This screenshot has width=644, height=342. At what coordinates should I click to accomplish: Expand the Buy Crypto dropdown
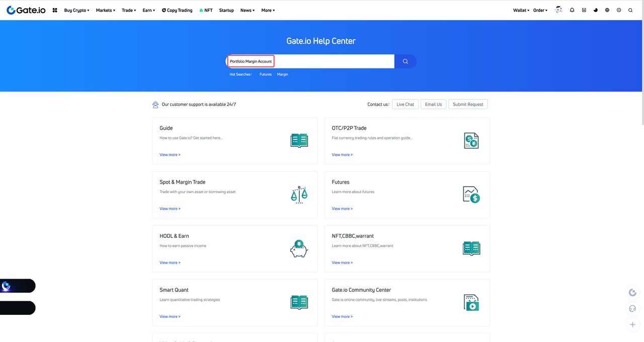tap(76, 10)
